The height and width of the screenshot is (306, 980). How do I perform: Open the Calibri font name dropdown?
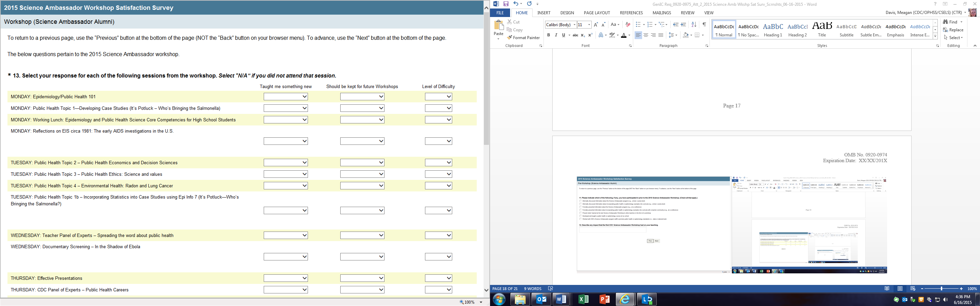pyautogui.click(x=574, y=25)
